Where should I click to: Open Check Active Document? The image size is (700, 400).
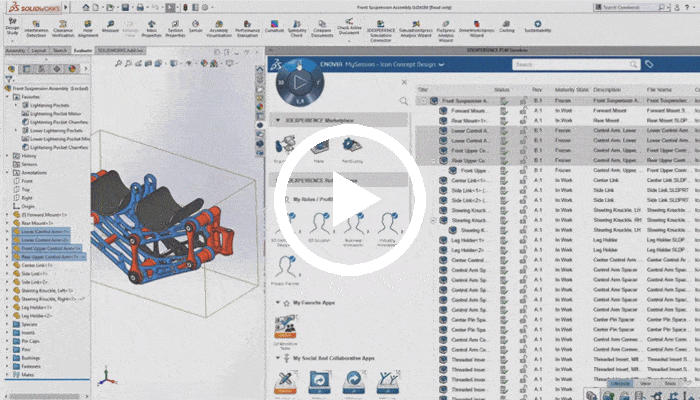pos(349,27)
